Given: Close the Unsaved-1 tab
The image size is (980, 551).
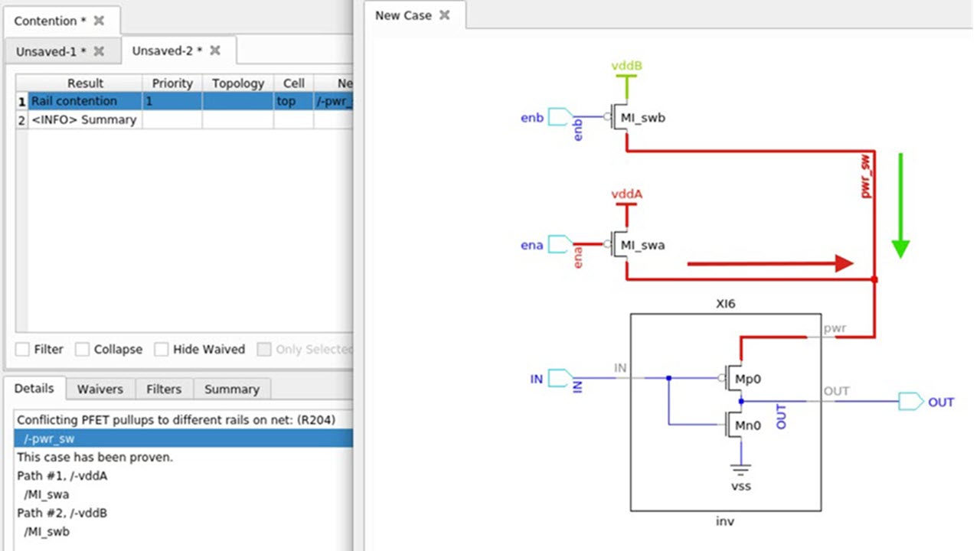Looking at the screenshot, I should 98,51.
